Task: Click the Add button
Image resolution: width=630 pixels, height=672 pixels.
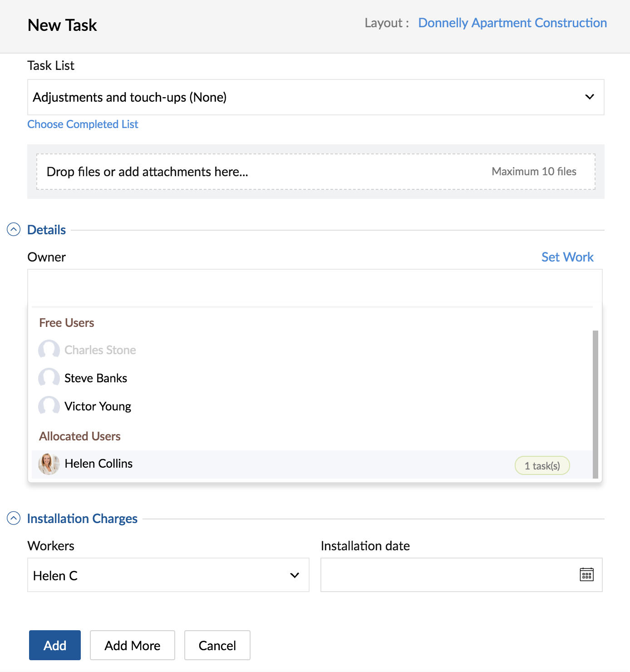Action: tap(55, 645)
